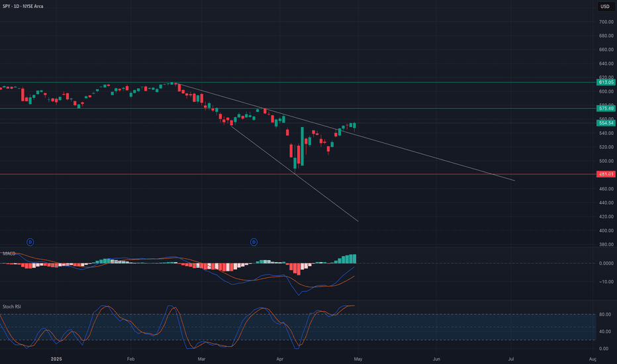
Task: Click the Stoch RSI 80.00 axis label
Action: (x=605, y=314)
